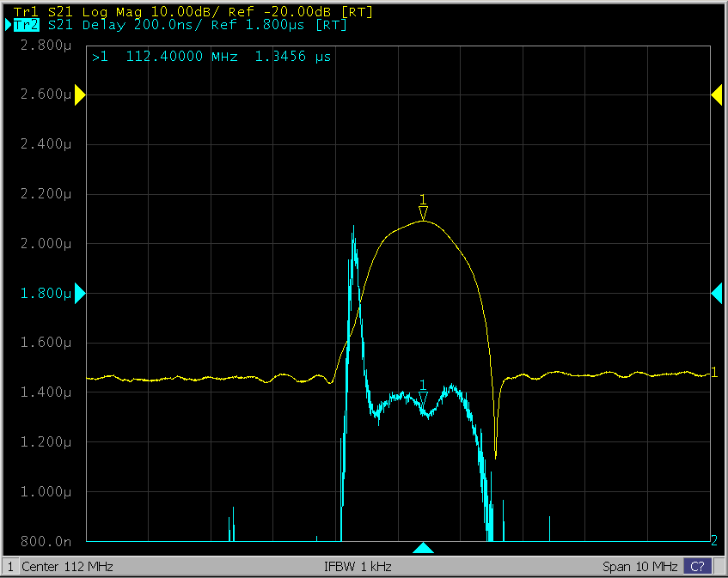This screenshot has width=728, height=578.
Task: Click the IFBW 1 kHz setting
Action: (358, 567)
